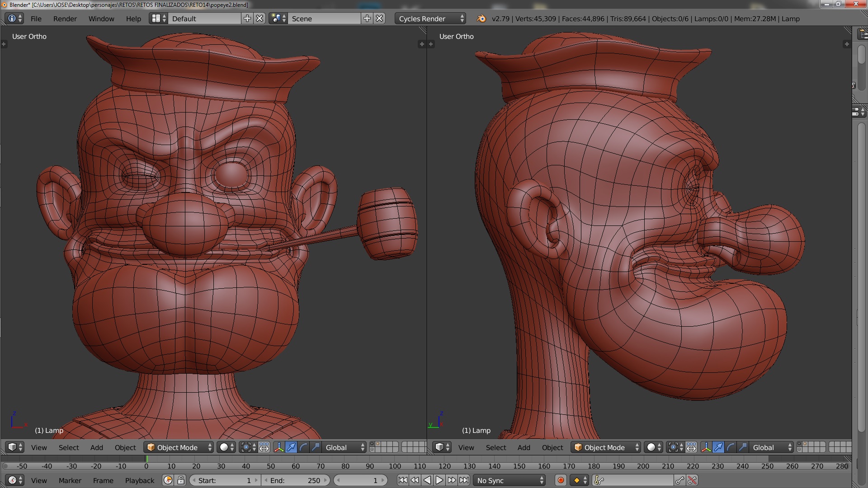The image size is (868, 488).
Task: Delete the Scene with X button
Action: (380, 19)
